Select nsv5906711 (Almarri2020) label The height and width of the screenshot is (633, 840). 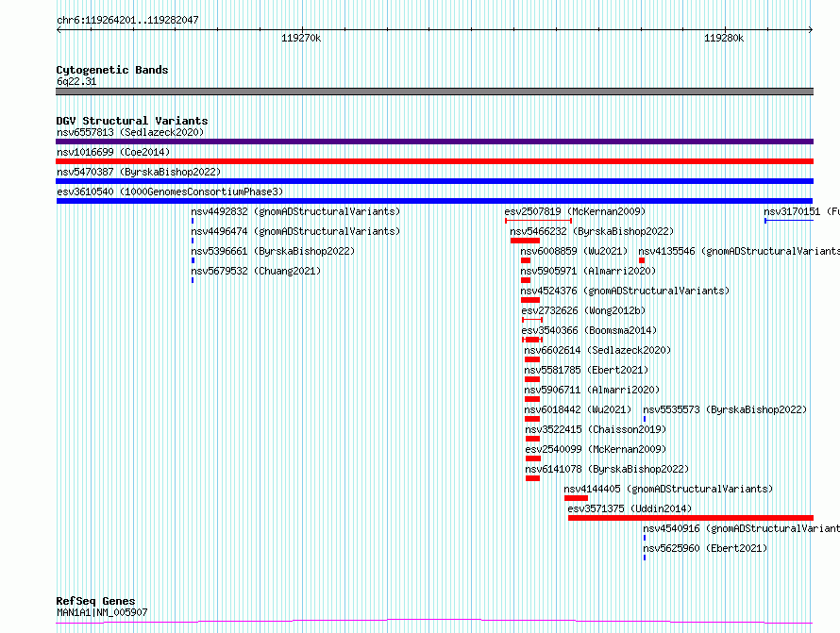[x=592, y=390]
